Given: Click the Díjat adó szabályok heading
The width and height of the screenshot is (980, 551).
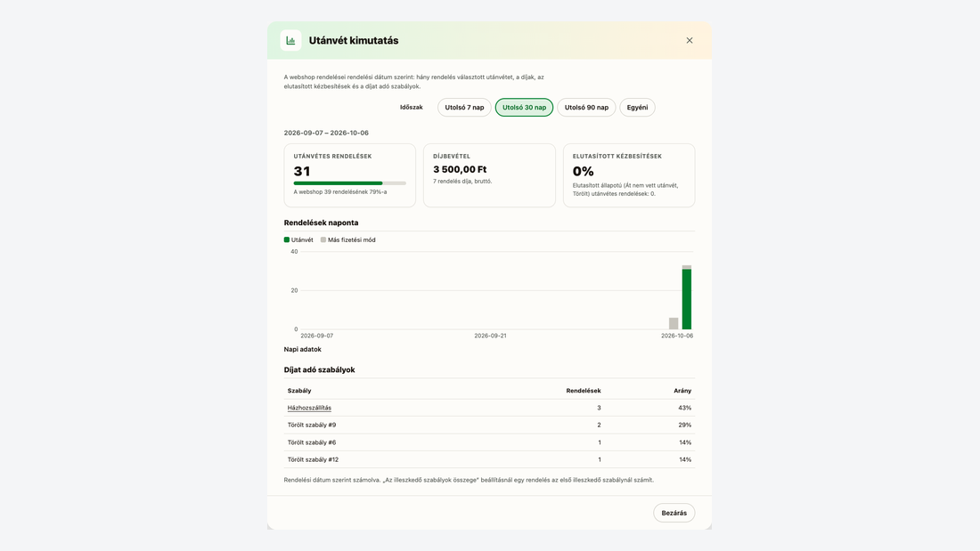Looking at the screenshot, I should click(x=319, y=369).
